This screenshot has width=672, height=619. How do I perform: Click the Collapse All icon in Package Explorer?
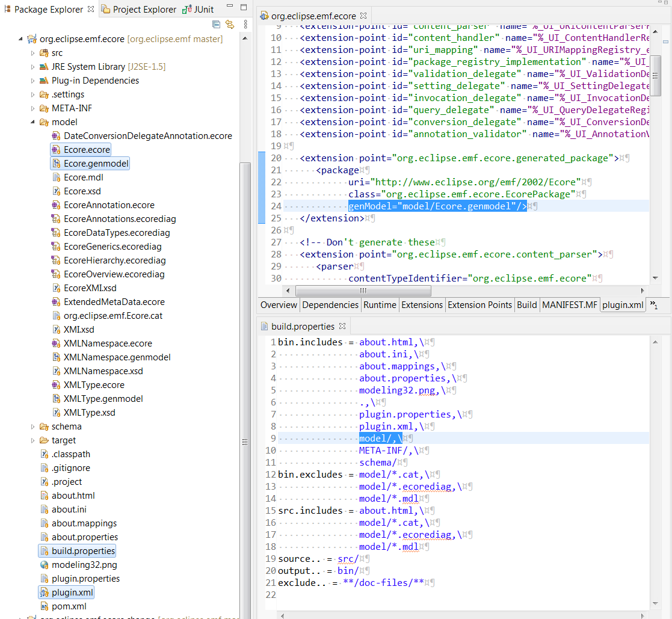(x=217, y=25)
